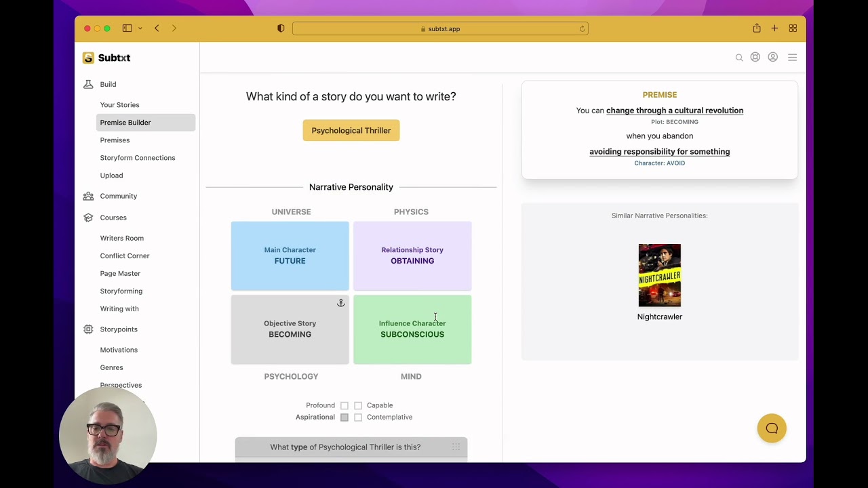This screenshot has height=488, width=868.
Task: Go forward with Safari forward arrow
Action: click(174, 28)
